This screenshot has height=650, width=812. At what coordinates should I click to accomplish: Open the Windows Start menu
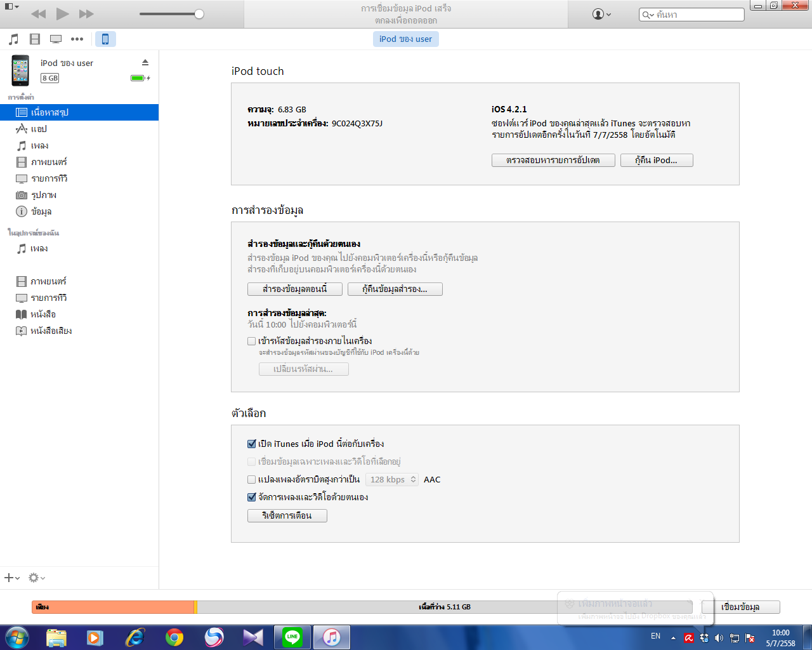coord(16,637)
